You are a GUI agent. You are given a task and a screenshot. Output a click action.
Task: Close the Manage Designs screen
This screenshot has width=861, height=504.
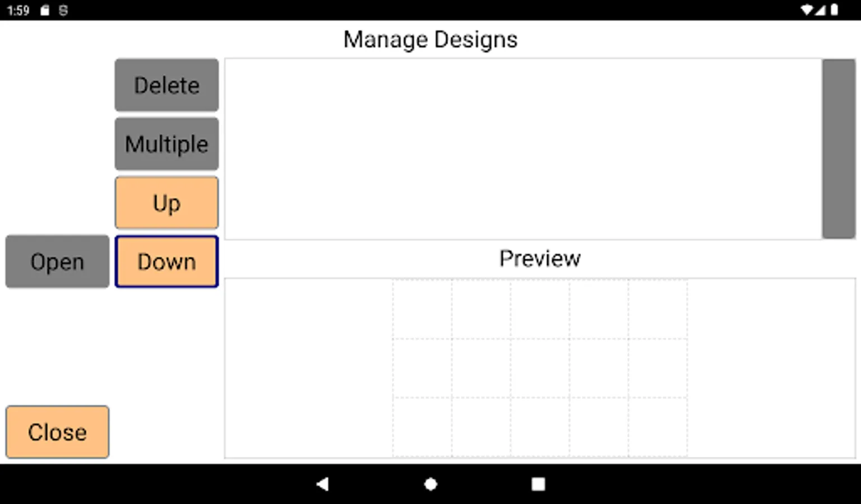[x=57, y=432]
